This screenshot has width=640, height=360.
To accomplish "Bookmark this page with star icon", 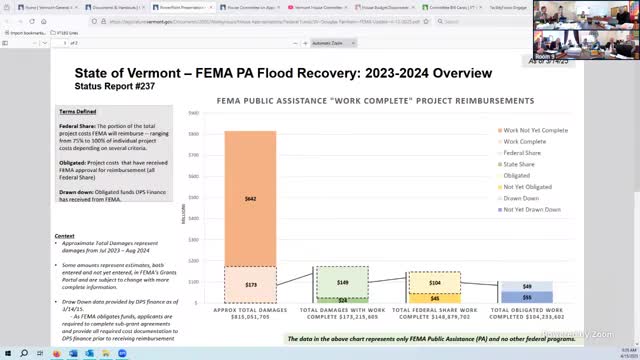I will click(x=426, y=21).
